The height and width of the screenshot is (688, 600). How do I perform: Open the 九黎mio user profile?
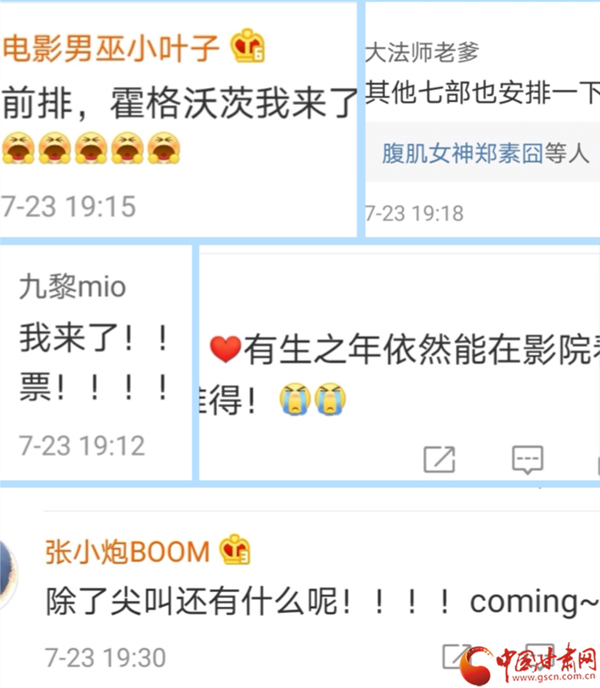point(72,287)
